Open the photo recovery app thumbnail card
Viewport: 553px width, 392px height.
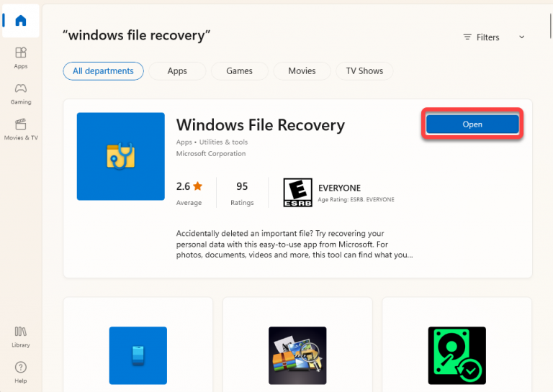[x=297, y=355]
